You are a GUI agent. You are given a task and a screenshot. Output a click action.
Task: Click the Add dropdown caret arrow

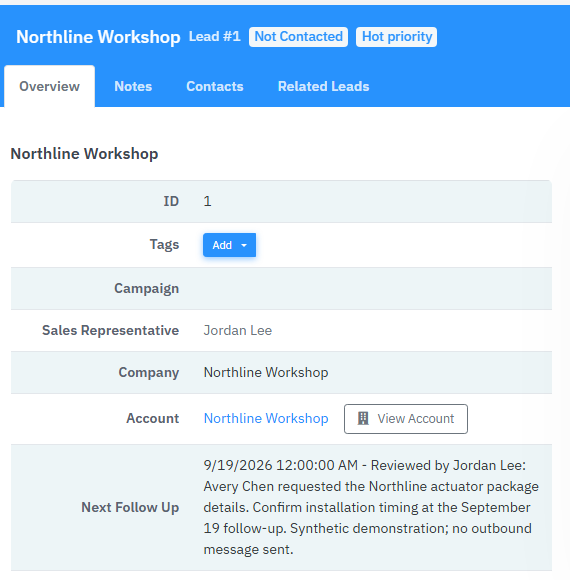pyautogui.click(x=244, y=245)
